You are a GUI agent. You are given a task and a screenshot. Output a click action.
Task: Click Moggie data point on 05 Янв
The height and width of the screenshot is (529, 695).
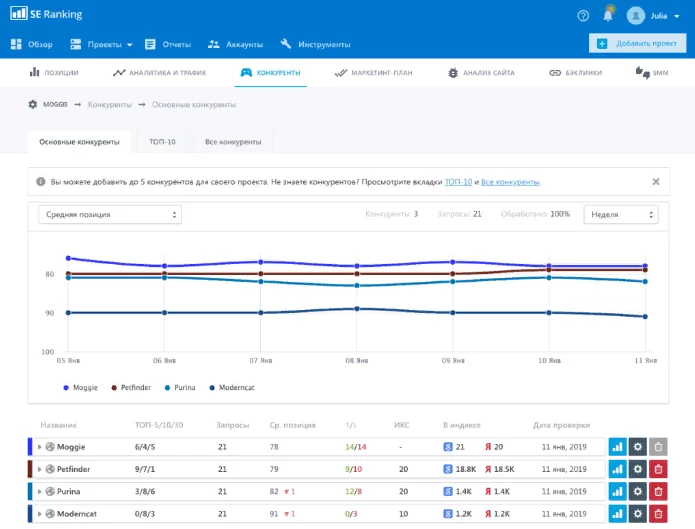tap(68, 258)
